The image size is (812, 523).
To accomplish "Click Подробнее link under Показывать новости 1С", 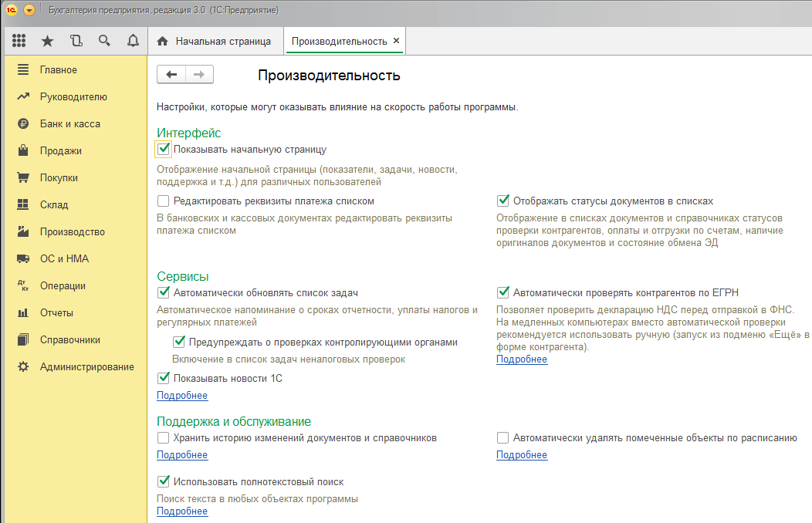I will (x=182, y=396).
